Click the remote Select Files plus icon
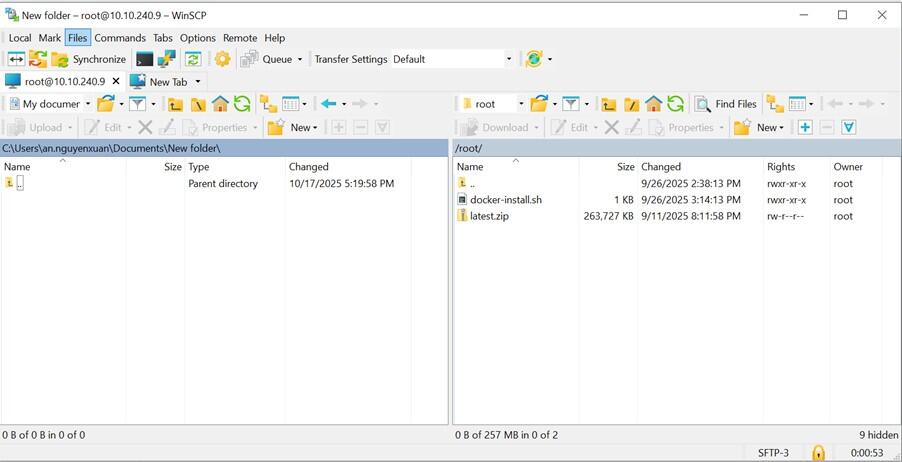The height and width of the screenshot is (462, 902). 805,127
